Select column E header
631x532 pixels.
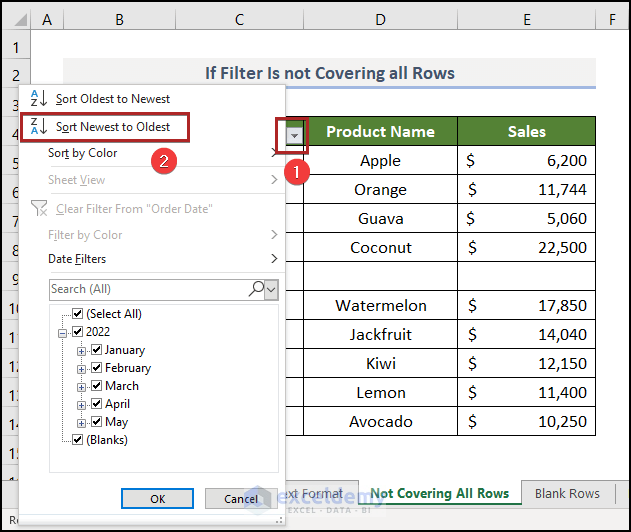coord(526,19)
